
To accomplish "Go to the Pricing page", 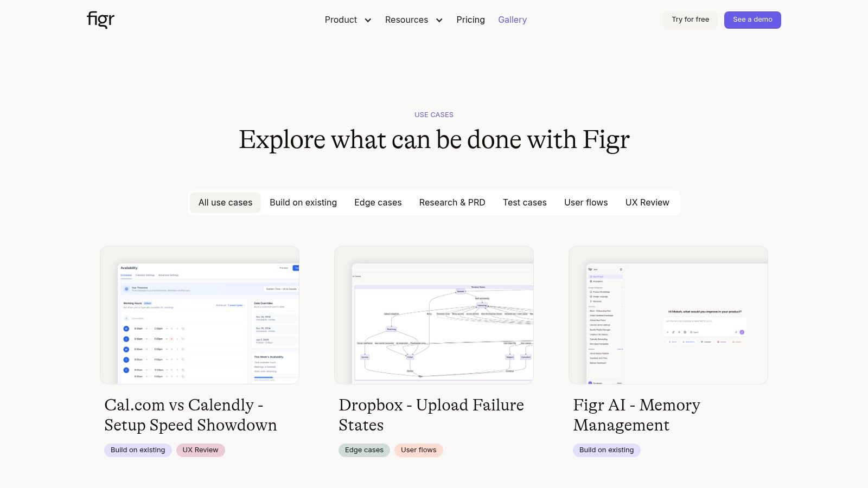I will 470,20.
